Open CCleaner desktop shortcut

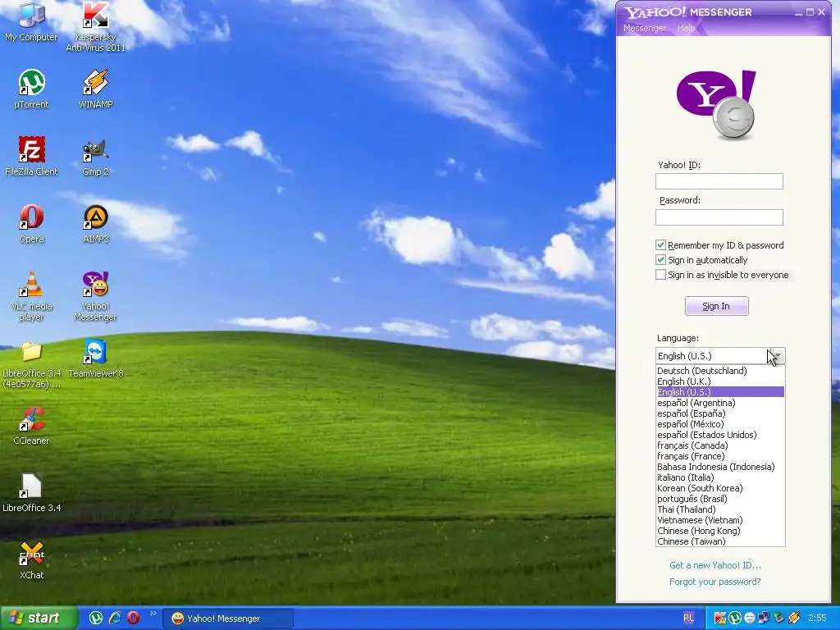click(x=31, y=426)
